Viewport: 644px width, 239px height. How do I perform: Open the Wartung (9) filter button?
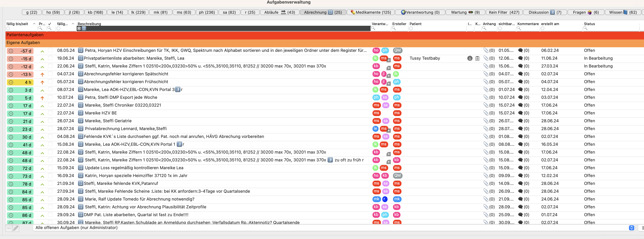click(465, 12)
